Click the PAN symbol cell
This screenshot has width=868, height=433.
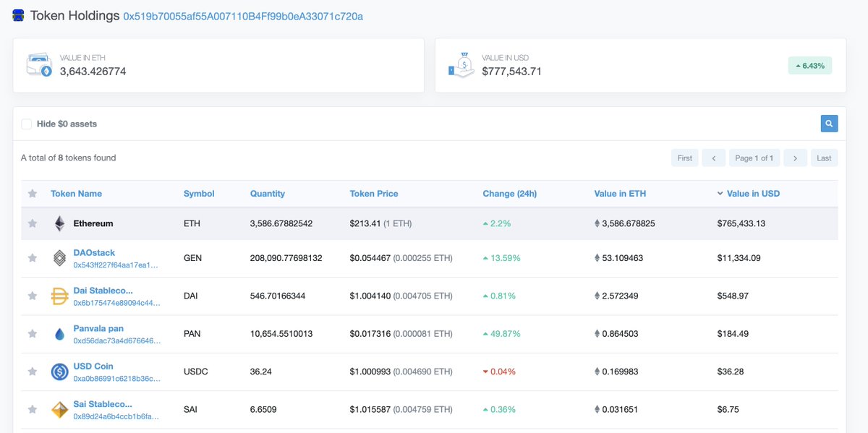coord(192,334)
